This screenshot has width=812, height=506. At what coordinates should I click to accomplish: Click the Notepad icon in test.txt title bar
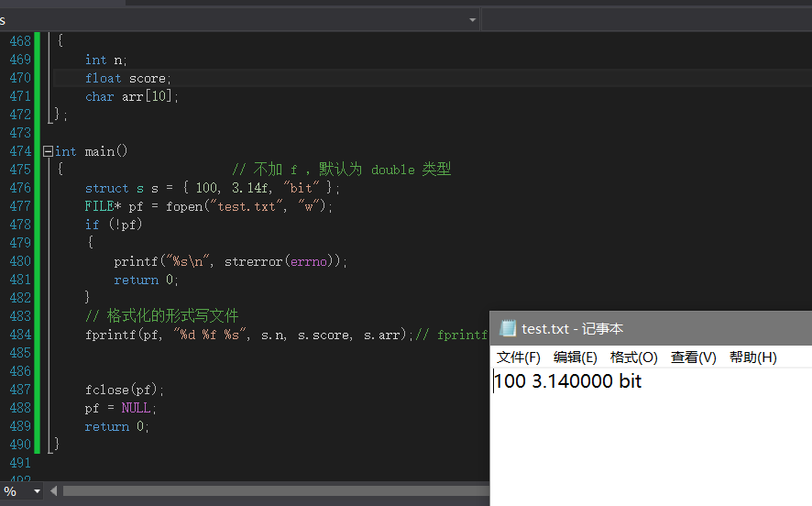click(508, 328)
